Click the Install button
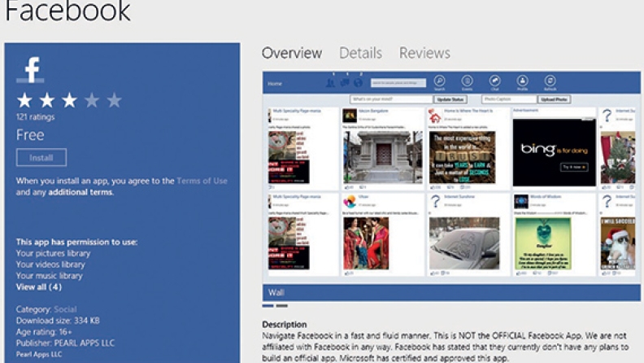This screenshot has height=363, width=644. 41,157
